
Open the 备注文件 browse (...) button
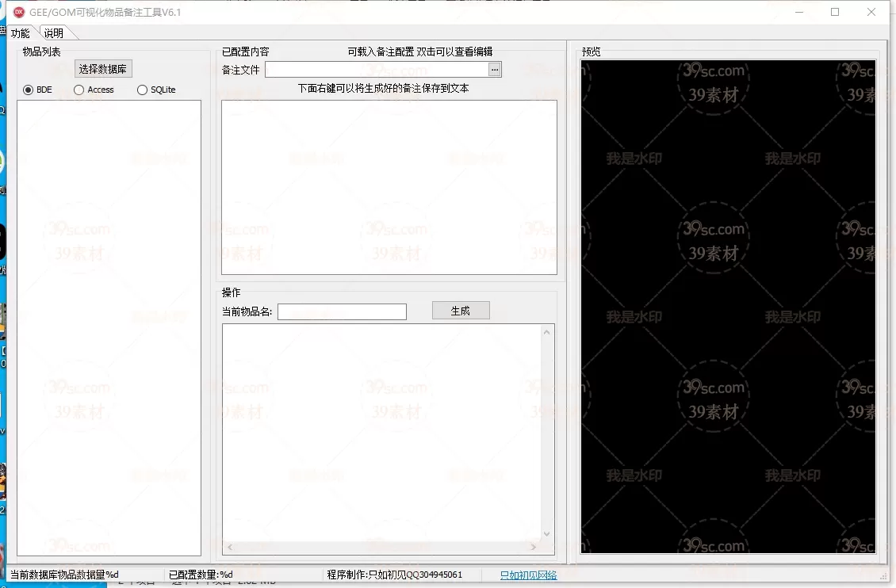[x=495, y=70]
